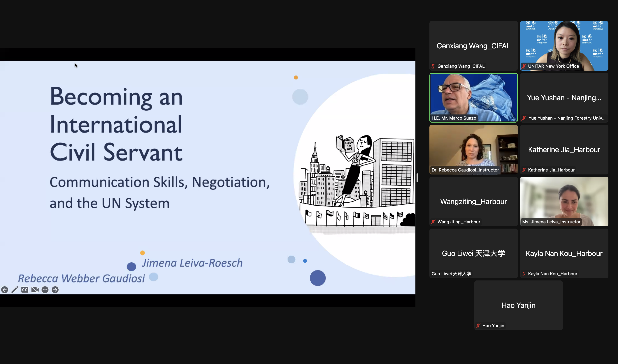Click muted mic icon beside Hao Yanjin
Viewport: 618px width, 364px height.
click(478, 326)
